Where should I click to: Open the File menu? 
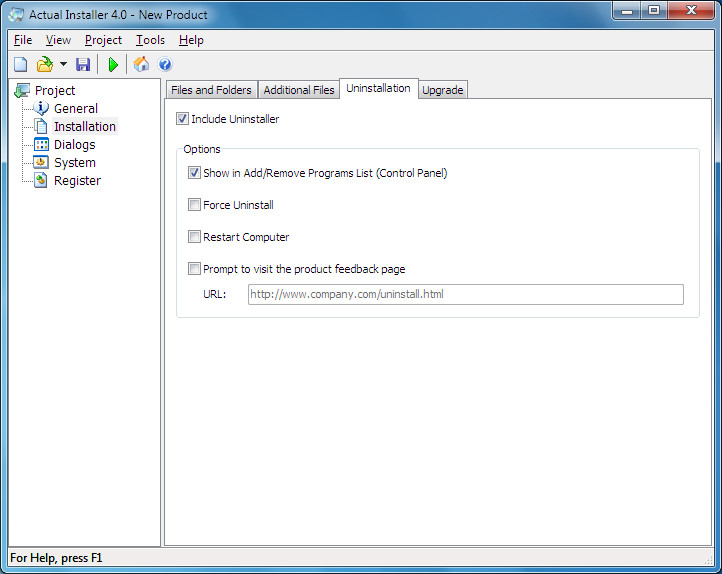23,40
